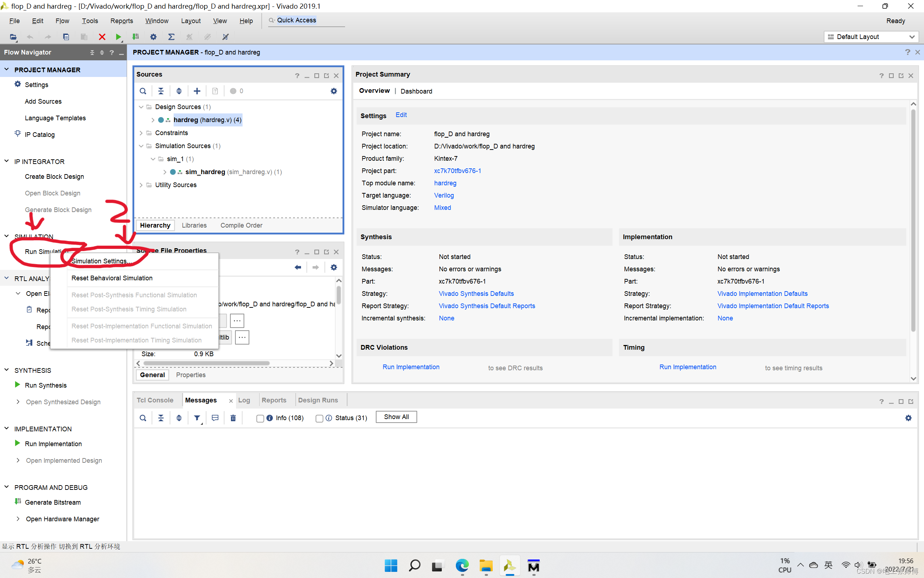Screen dimensions: 924x578
Task: Click the search icon in Sources panel
Action: point(143,91)
